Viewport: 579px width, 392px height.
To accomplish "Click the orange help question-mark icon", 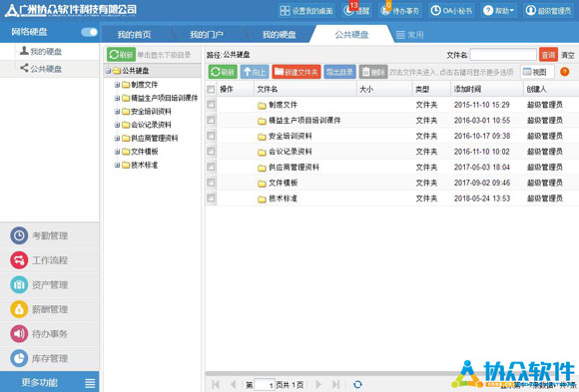I will coord(564,72).
